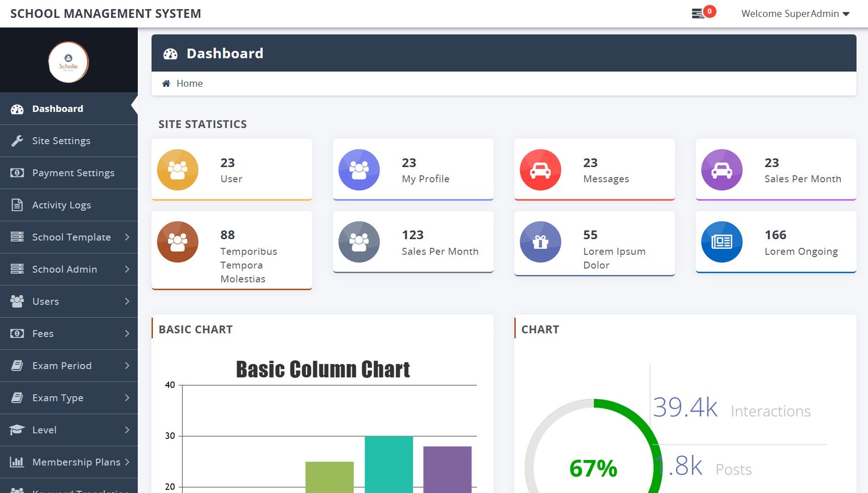This screenshot has width=868, height=493.
Task: Click the Dashboard gauge icon in sidebar
Action: (x=17, y=109)
